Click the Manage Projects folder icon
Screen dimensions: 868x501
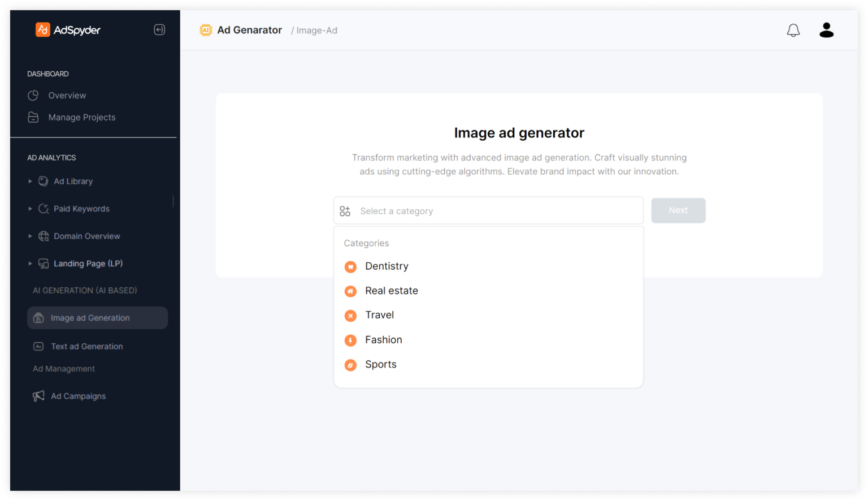click(33, 118)
